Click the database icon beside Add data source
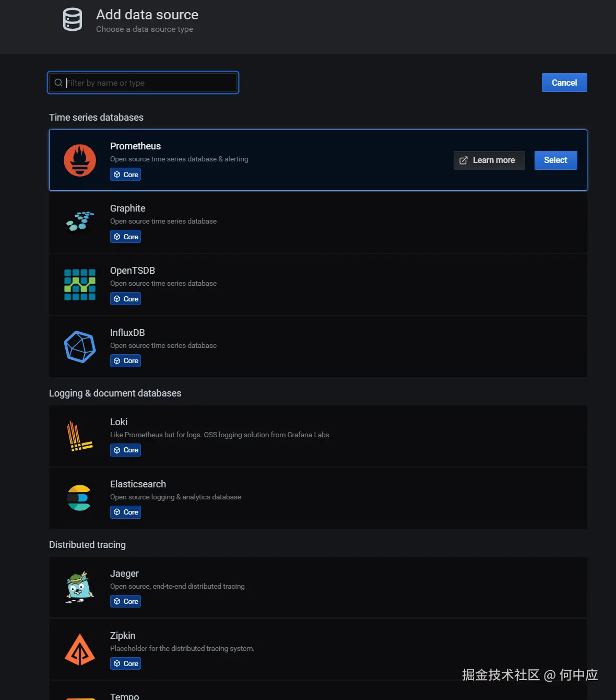This screenshot has width=616, height=700. click(x=73, y=20)
